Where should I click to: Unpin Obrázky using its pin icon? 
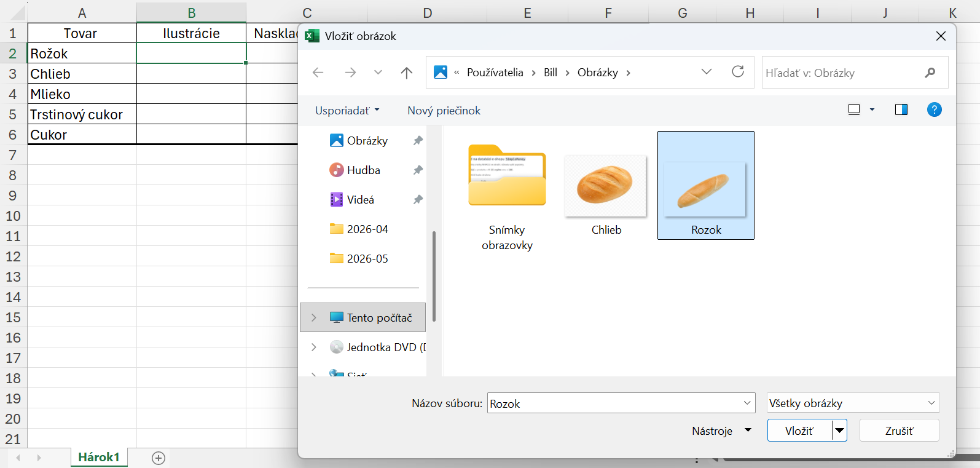point(418,141)
